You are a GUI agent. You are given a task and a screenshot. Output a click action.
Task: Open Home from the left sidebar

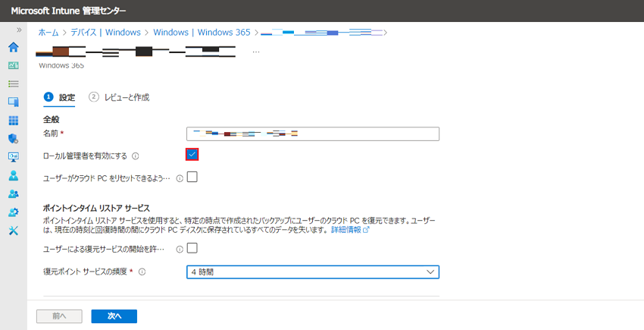(13, 47)
